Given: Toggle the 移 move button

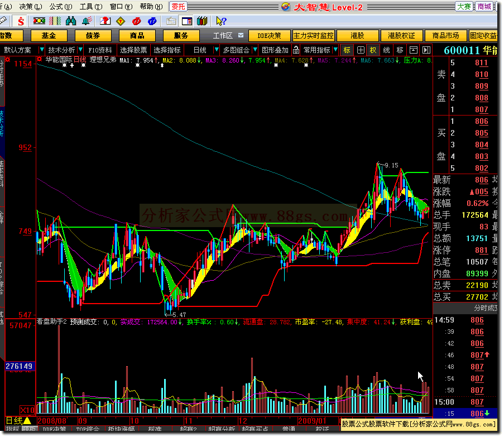Looking at the screenshot, I should [400, 50].
